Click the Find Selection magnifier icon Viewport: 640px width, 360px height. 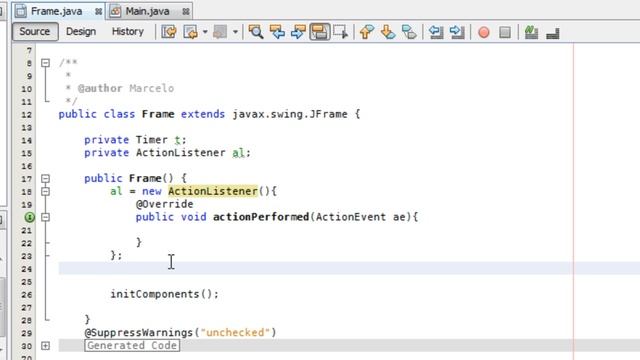point(256,32)
